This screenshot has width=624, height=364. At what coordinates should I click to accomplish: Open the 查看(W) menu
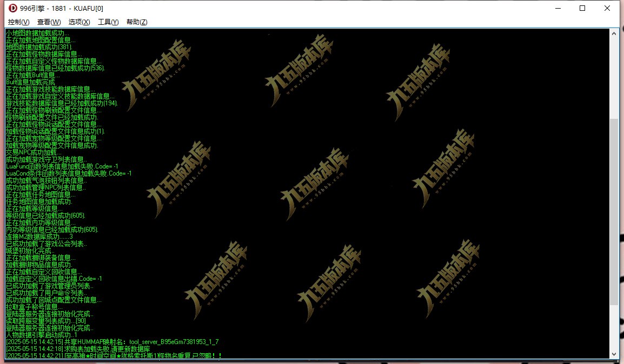49,22
